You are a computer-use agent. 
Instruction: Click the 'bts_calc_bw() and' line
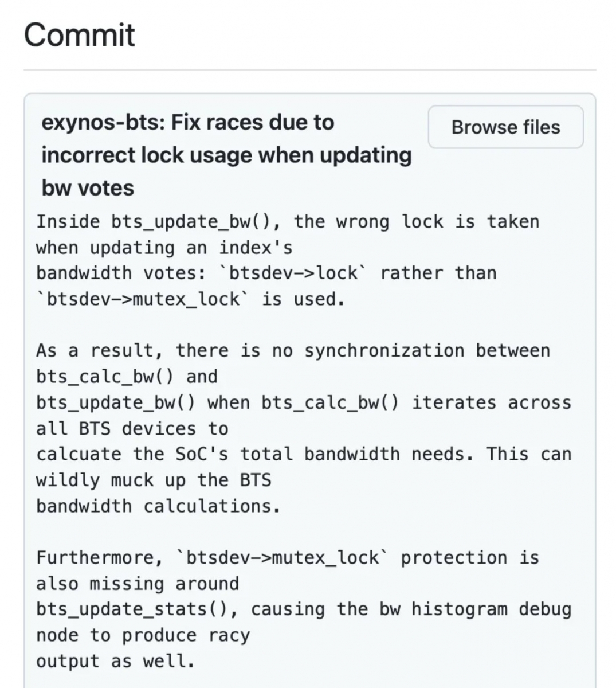tap(127, 377)
